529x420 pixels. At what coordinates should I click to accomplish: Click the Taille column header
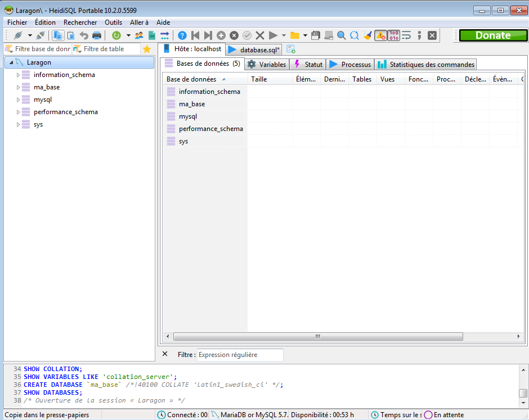tap(270, 79)
